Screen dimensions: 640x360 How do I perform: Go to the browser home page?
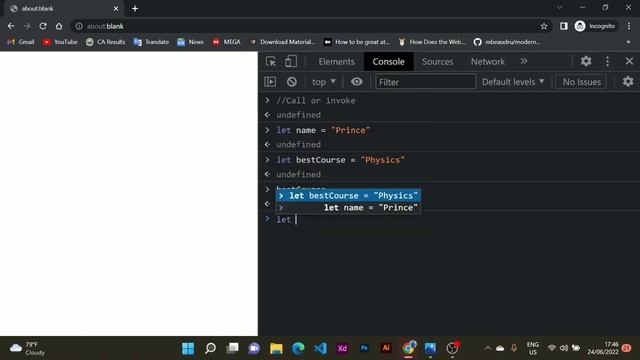click(x=59, y=26)
